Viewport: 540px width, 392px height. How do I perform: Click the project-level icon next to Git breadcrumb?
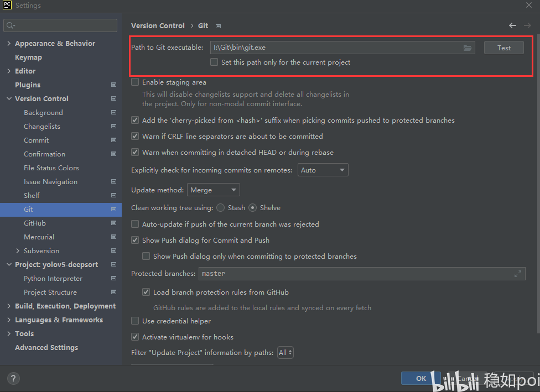[218, 26]
